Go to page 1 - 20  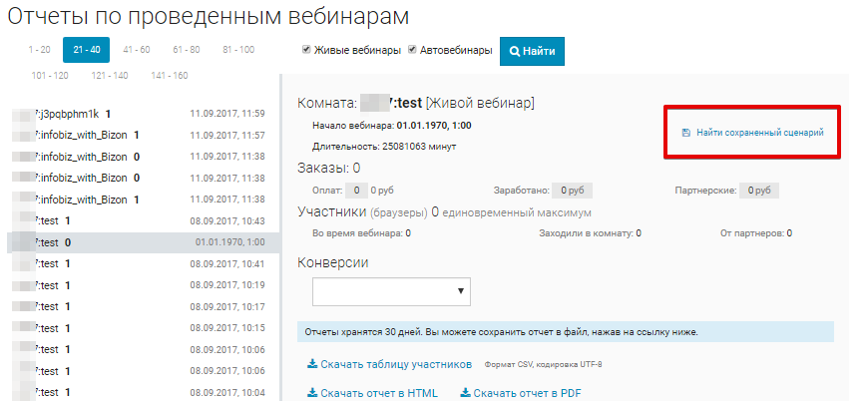pyautogui.click(x=39, y=50)
